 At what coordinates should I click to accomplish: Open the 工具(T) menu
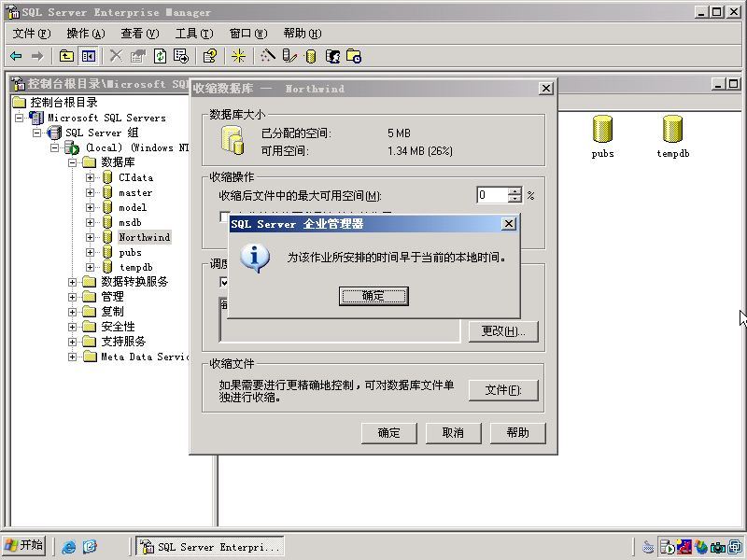click(x=194, y=34)
